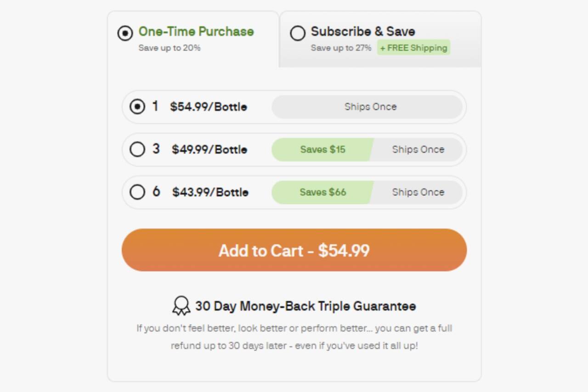Click the $43.99/Bottle price label

[x=210, y=192]
